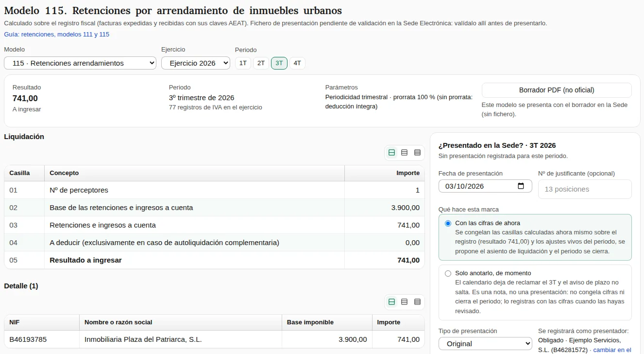Image resolution: width=644 pixels, height=354 pixels.
Task: Open the Ejercicio 2026 dropdown
Action: coord(196,63)
